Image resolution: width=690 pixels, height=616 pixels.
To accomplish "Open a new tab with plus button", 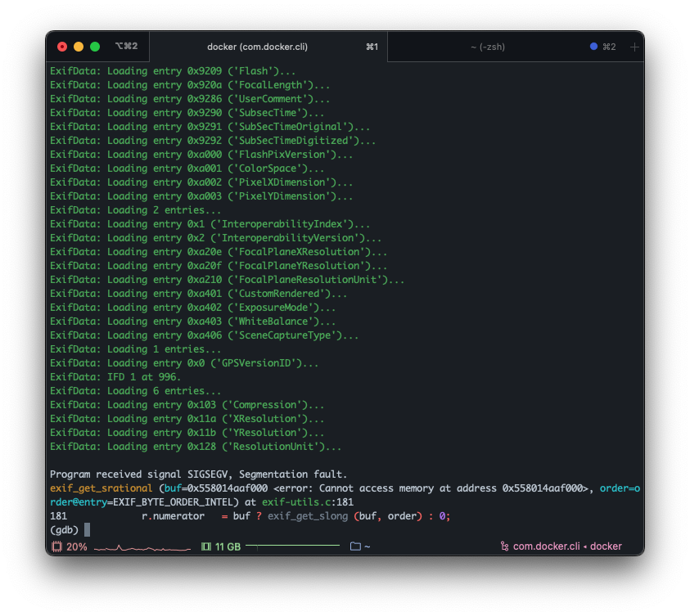I will [x=634, y=47].
